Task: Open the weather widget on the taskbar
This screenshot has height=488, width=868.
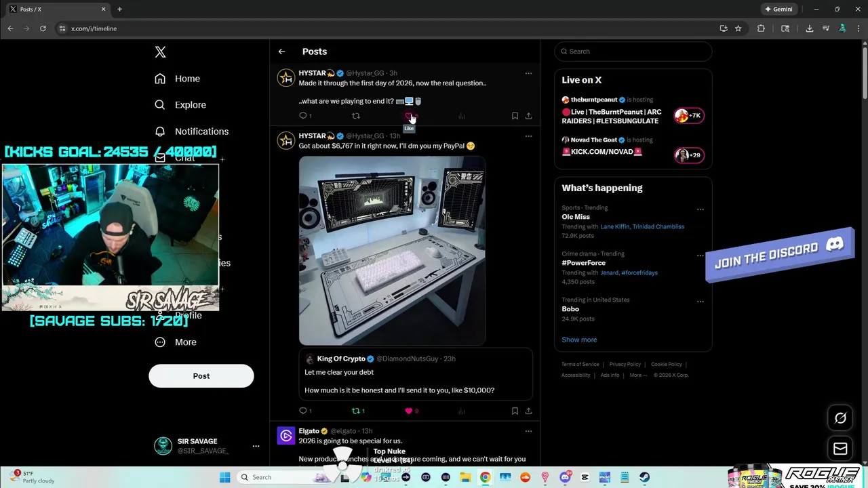Action: coord(33,477)
